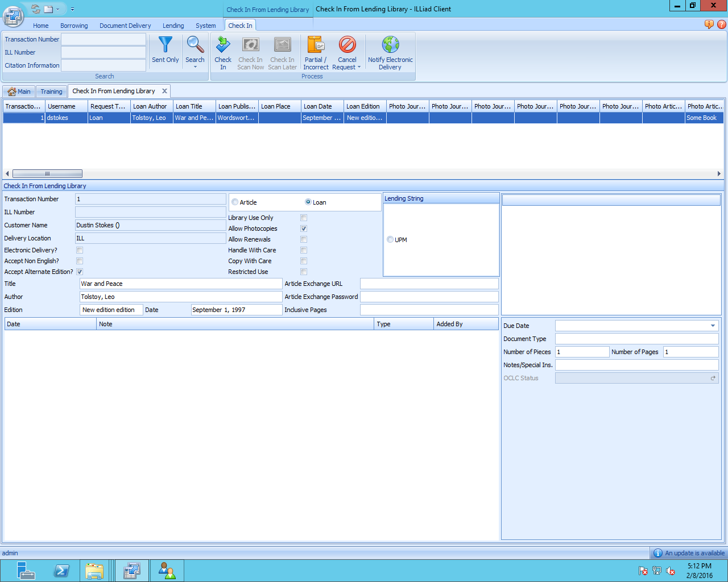Close the Check In From Lending Library tab
Image resolution: width=728 pixels, height=582 pixels.
pyautogui.click(x=164, y=91)
